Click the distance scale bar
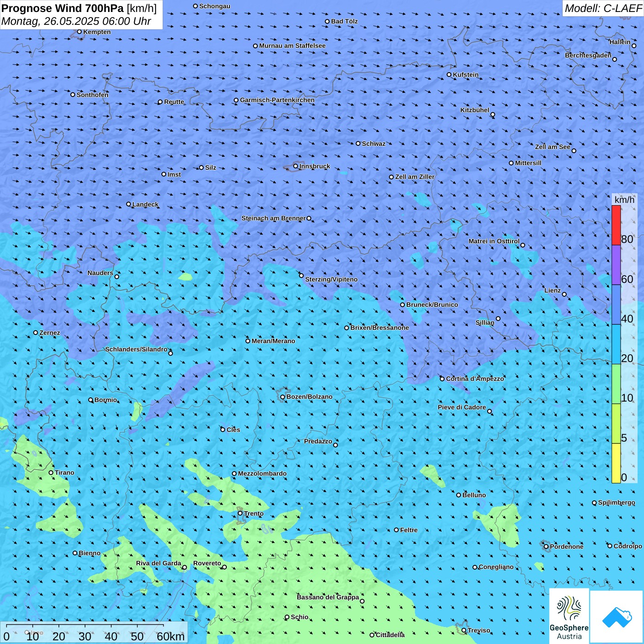Screen dimensions: 644x644 point(85,626)
